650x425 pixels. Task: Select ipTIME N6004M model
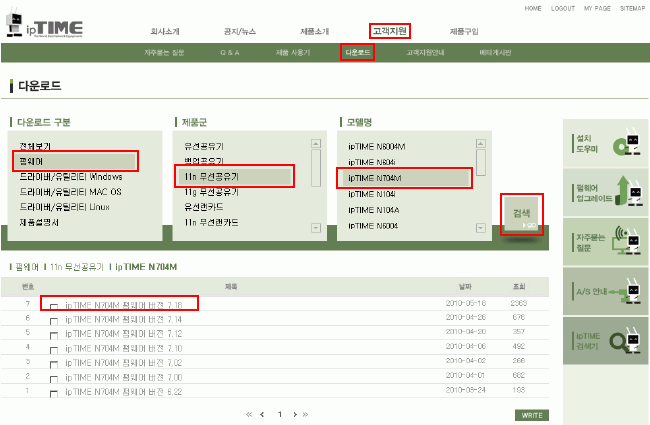click(377, 147)
